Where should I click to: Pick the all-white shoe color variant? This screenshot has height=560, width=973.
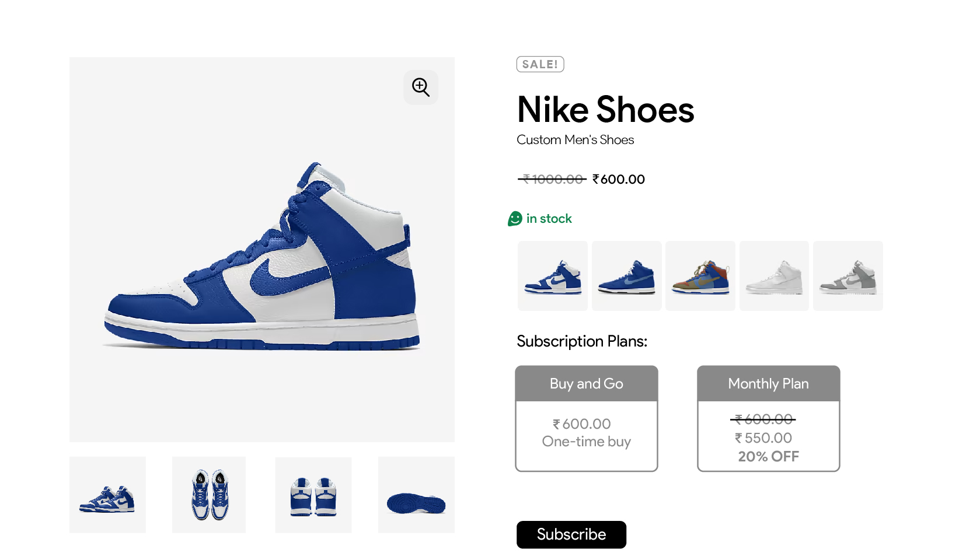(x=774, y=276)
